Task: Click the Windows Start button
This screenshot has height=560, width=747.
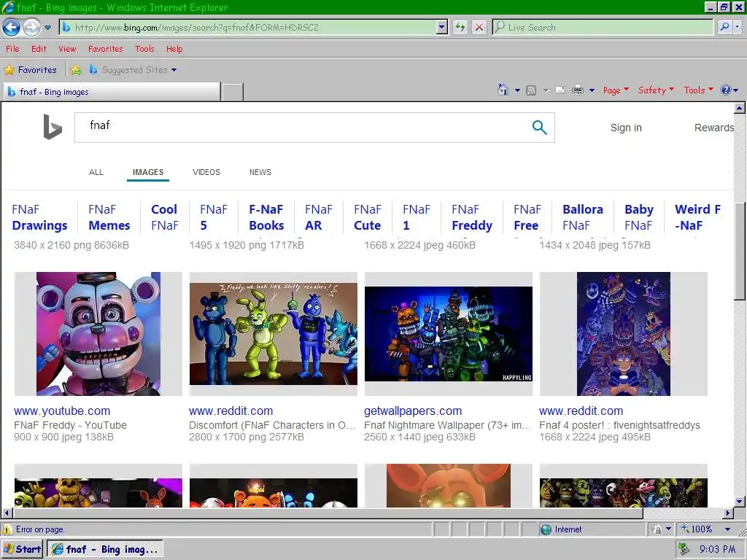Action: click(x=22, y=549)
